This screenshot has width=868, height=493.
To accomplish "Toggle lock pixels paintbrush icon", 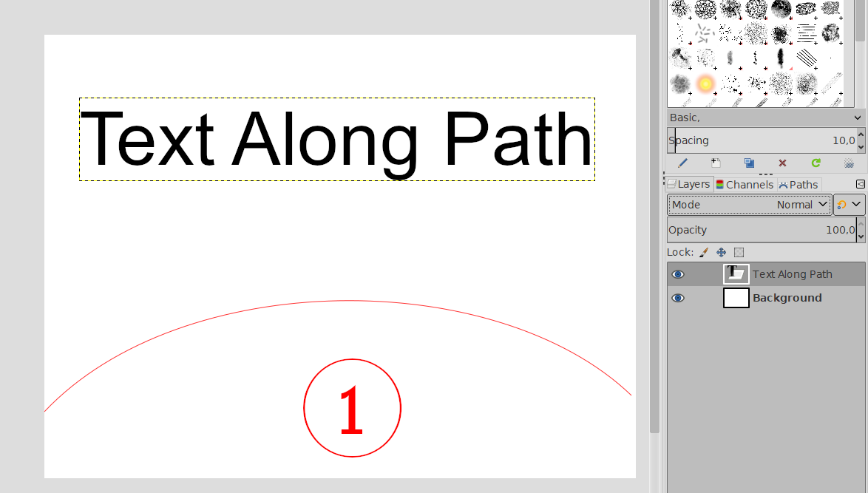I will pyautogui.click(x=704, y=252).
